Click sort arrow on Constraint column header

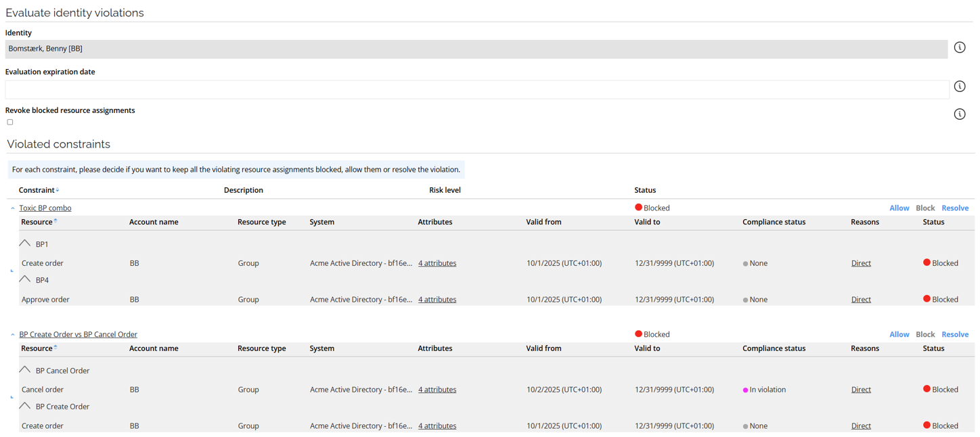pyautogui.click(x=58, y=190)
